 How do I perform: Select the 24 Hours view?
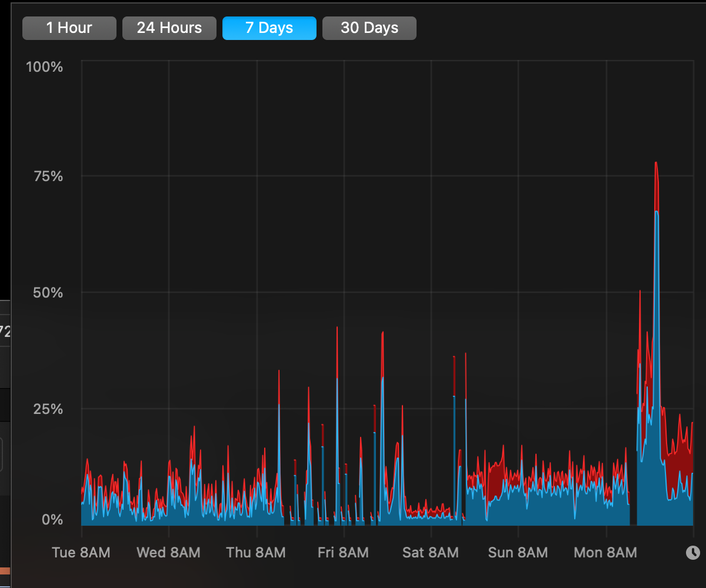click(x=169, y=28)
